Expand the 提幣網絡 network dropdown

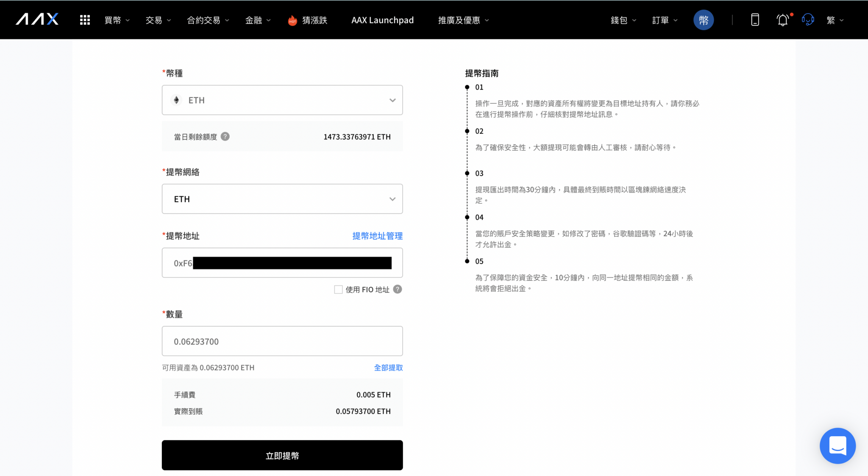282,199
